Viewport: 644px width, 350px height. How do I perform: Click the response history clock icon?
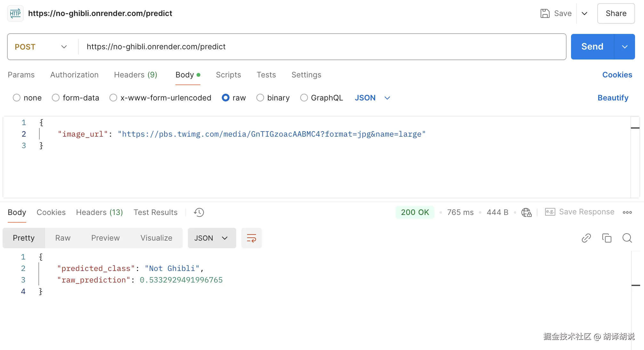click(199, 212)
